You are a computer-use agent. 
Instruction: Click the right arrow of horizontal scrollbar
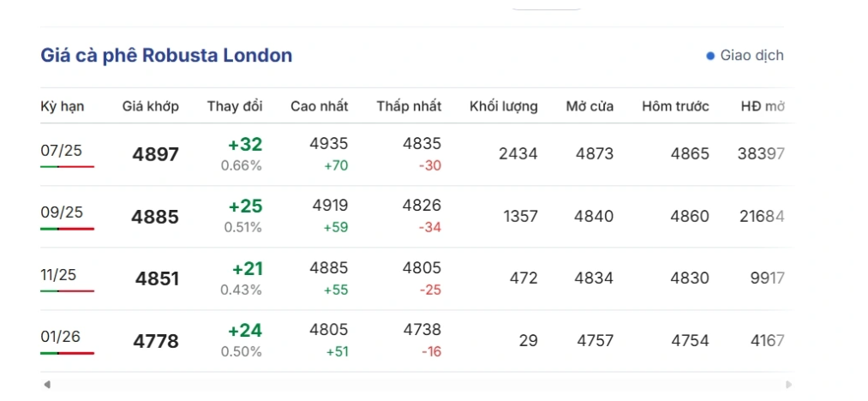click(x=788, y=385)
